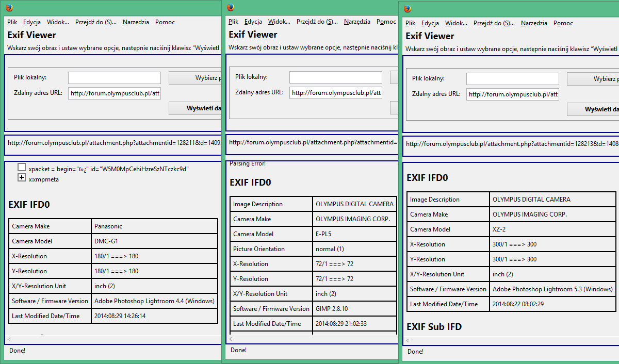Click left scroll arrow in the Panasonic window
Image resolution: width=619 pixels, height=364 pixels.
pyautogui.click(x=10, y=339)
